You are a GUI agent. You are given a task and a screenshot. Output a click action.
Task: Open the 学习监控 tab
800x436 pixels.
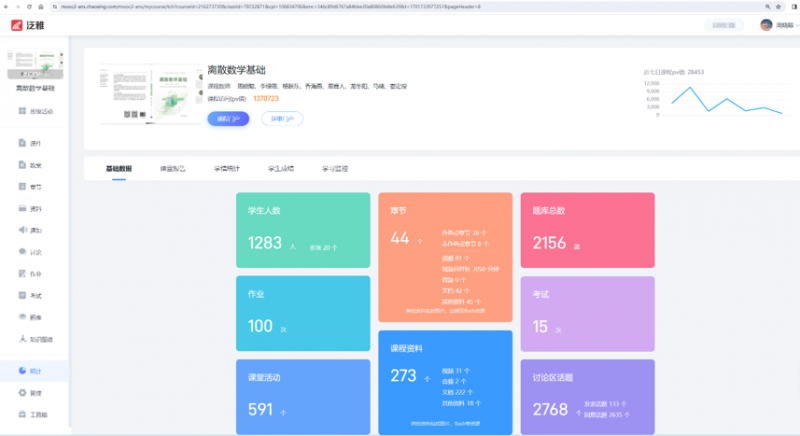pyautogui.click(x=336, y=169)
